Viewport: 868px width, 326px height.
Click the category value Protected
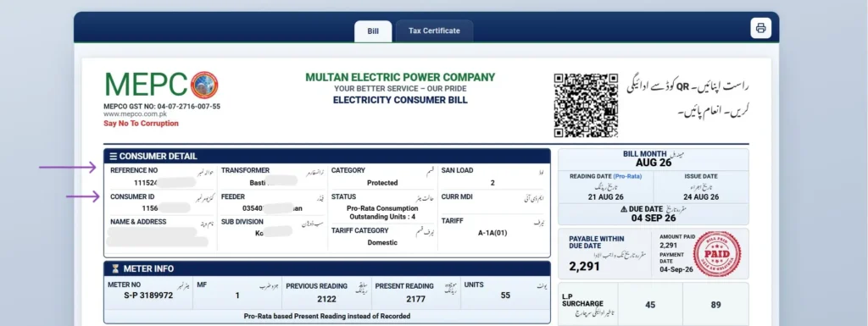(x=382, y=183)
